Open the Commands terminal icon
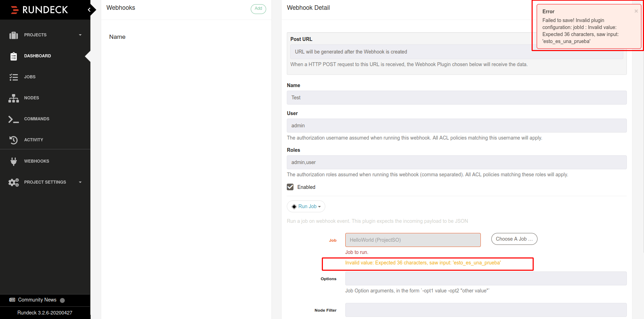Viewport: 644px width, 319px height. 14,119
